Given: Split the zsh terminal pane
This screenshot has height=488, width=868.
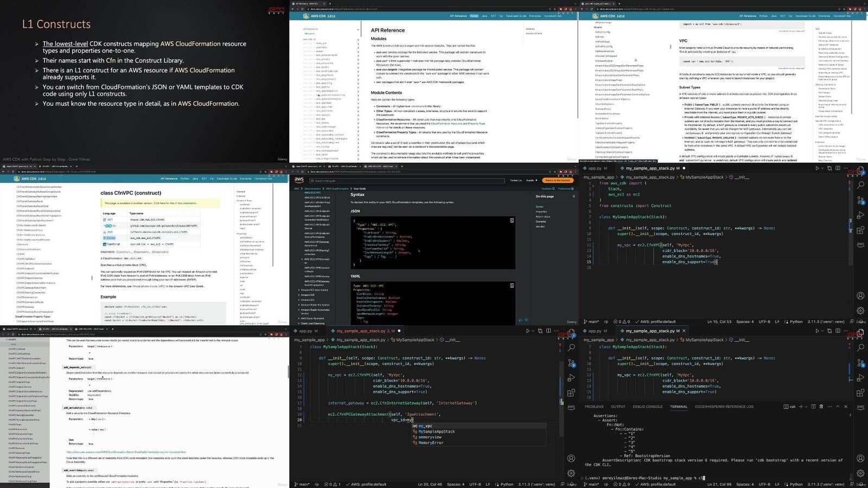Looking at the screenshot, I should 813,407.
